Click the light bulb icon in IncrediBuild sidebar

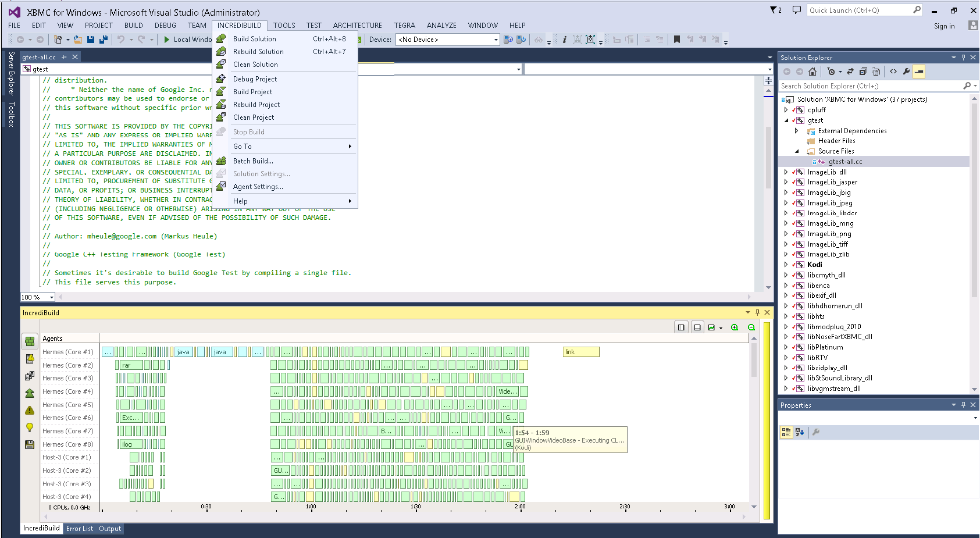(x=30, y=427)
